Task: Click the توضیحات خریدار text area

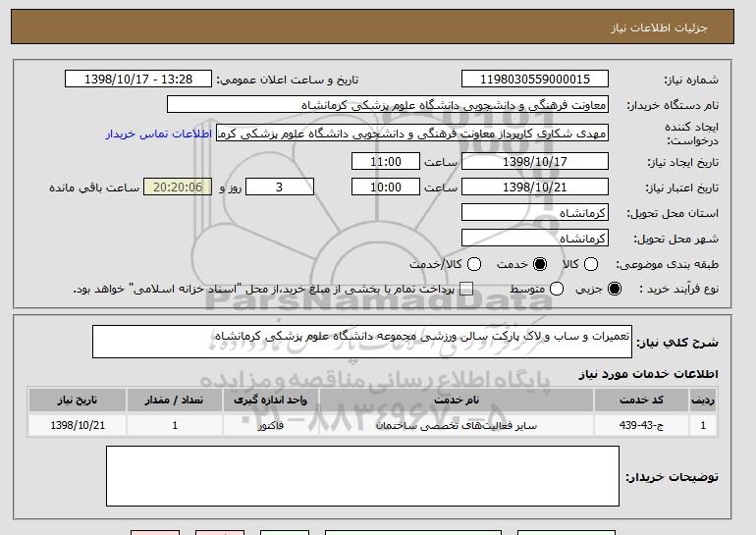Action: (x=362, y=476)
